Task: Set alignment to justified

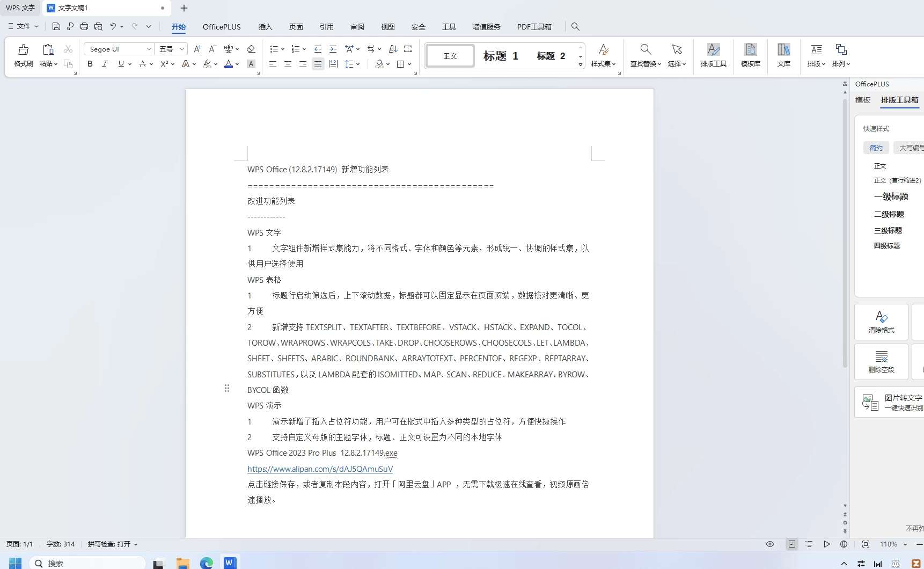Action: pyautogui.click(x=318, y=64)
